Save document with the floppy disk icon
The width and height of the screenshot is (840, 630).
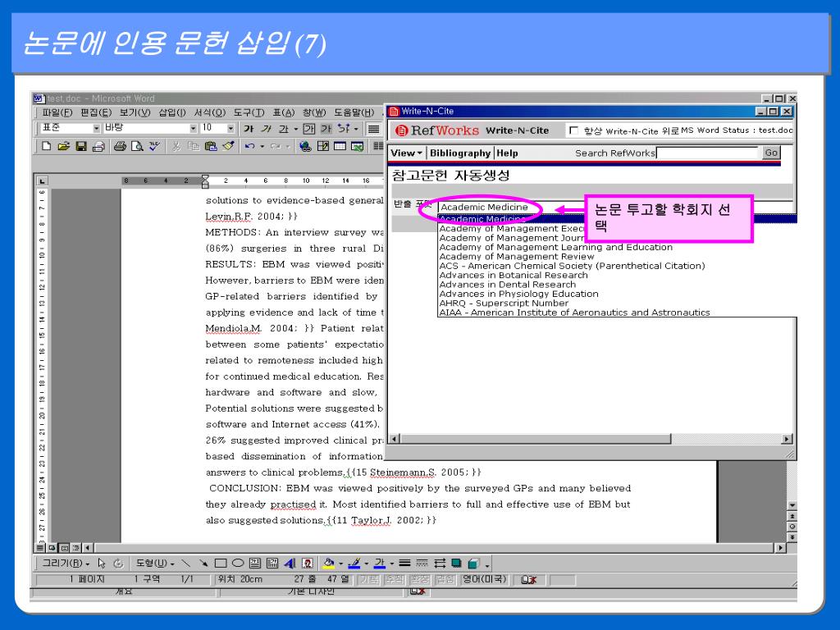(x=81, y=146)
